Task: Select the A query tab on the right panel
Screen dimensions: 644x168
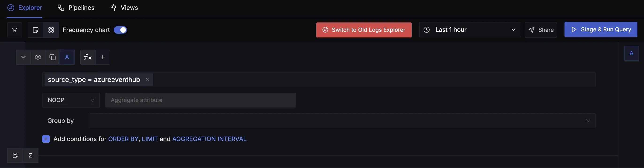Action: tap(631, 53)
